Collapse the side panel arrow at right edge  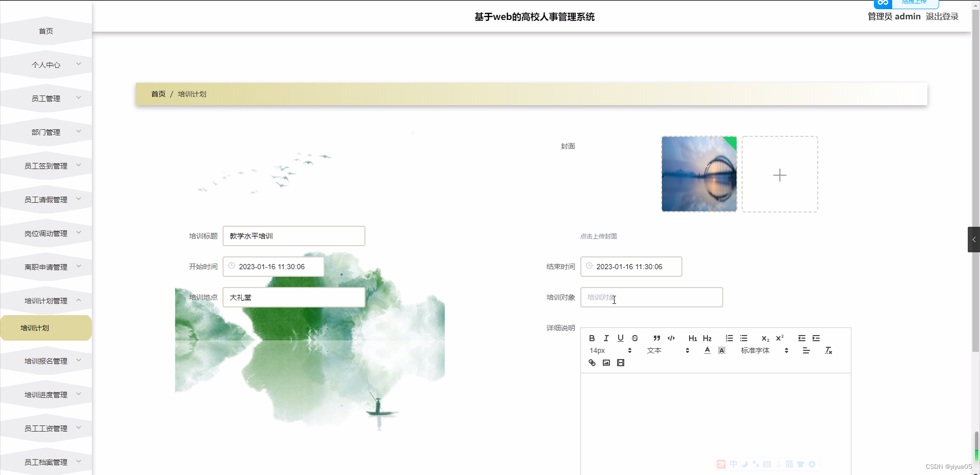tap(973, 240)
